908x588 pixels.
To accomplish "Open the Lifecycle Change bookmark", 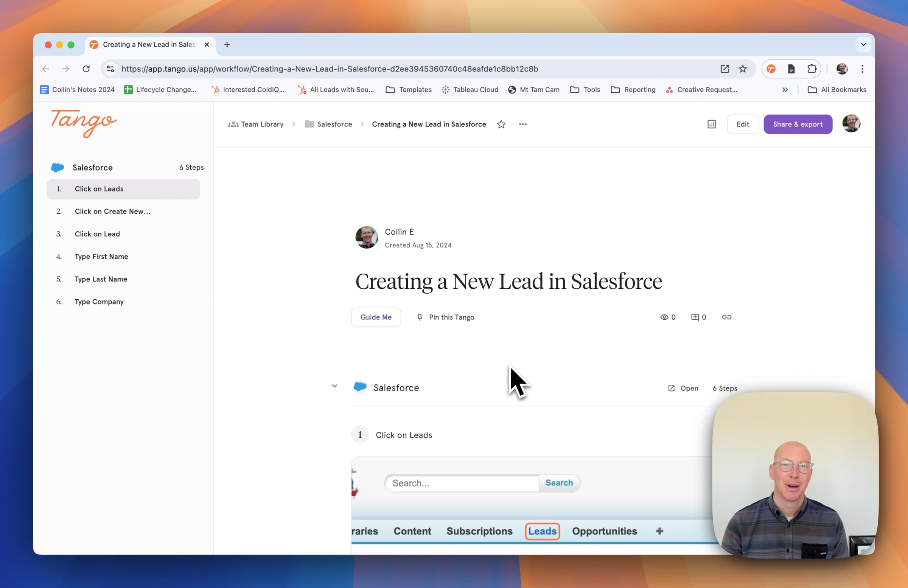I will coord(160,90).
